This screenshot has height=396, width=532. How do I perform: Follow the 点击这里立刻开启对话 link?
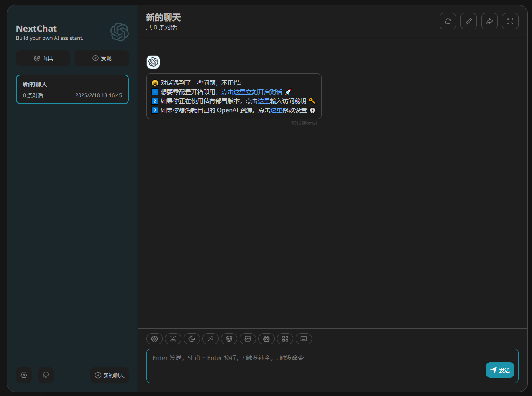click(252, 92)
